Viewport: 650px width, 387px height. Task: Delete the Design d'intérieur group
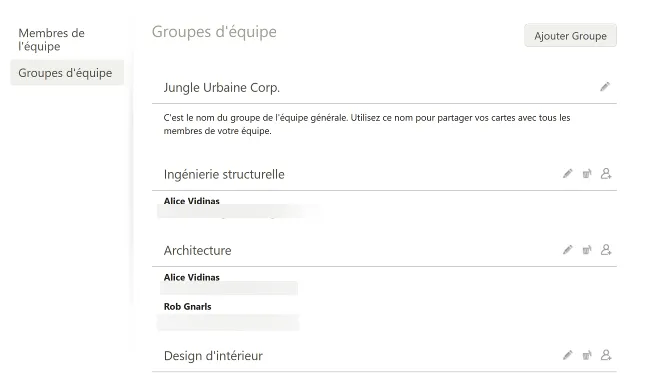[587, 355]
